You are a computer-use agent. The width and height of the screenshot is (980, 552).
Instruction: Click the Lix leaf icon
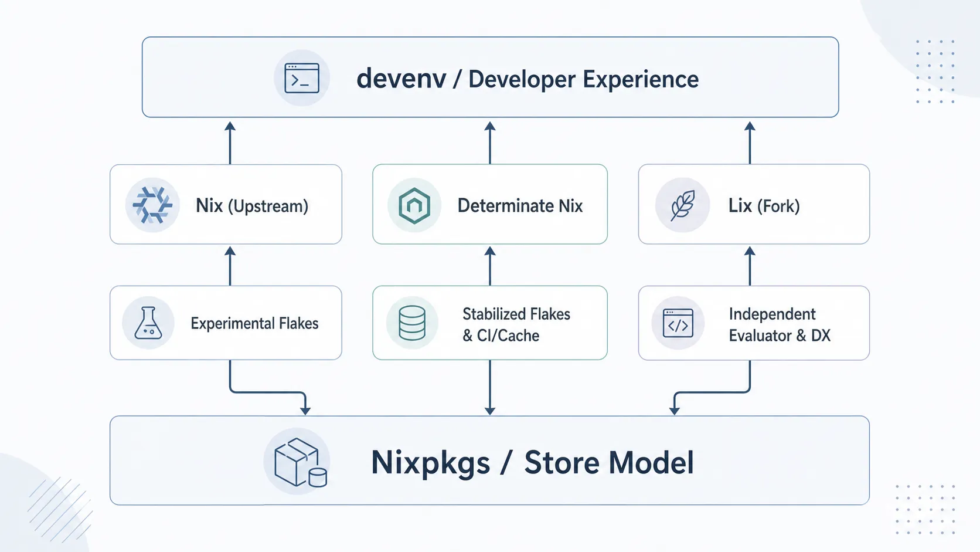[682, 205]
